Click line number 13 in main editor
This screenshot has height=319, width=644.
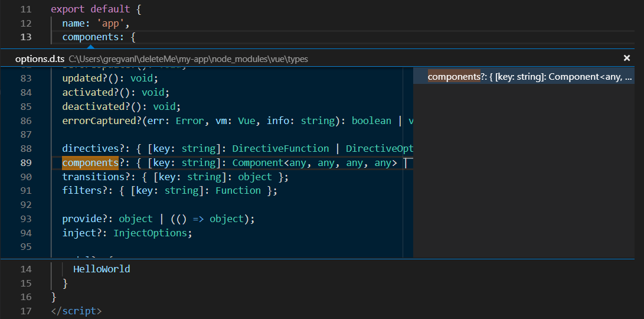(x=26, y=37)
